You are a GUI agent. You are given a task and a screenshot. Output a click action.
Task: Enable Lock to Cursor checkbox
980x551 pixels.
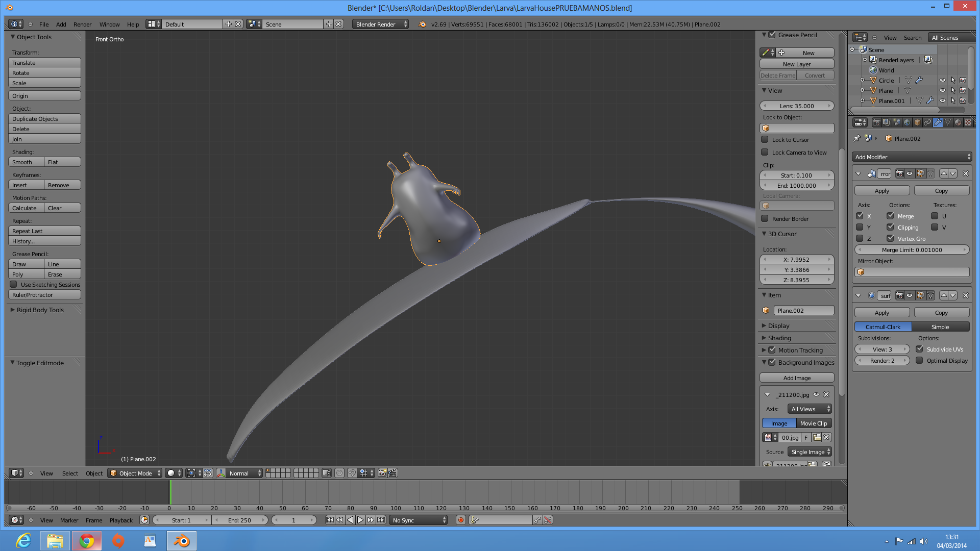click(x=765, y=139)
